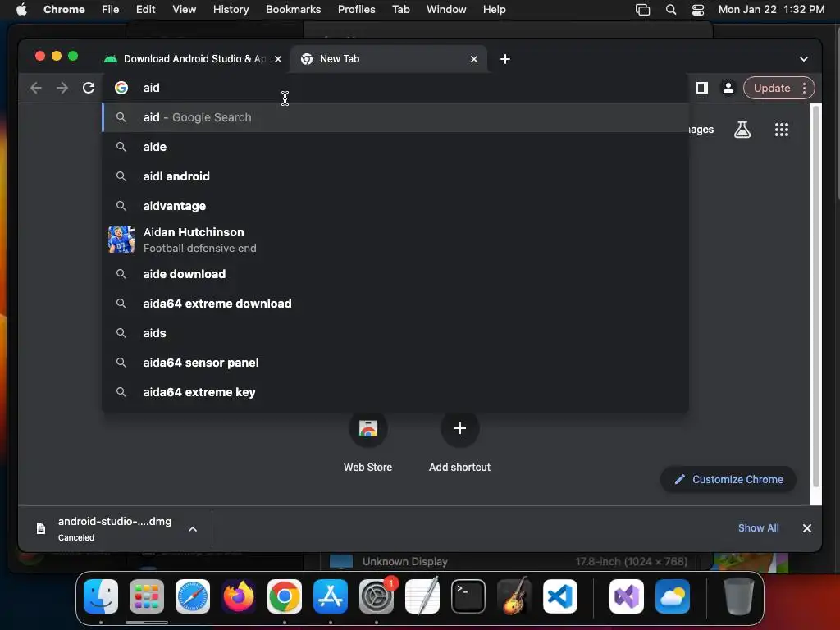Screen dimensions: 840x630
Task: Select the 'aid - Google Search' suggestion
Action: click(x=395, y=117)
